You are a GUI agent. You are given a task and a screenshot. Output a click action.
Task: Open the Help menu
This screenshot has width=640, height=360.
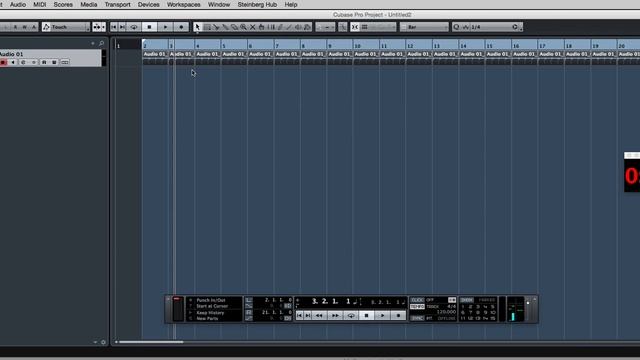point(291,4)
